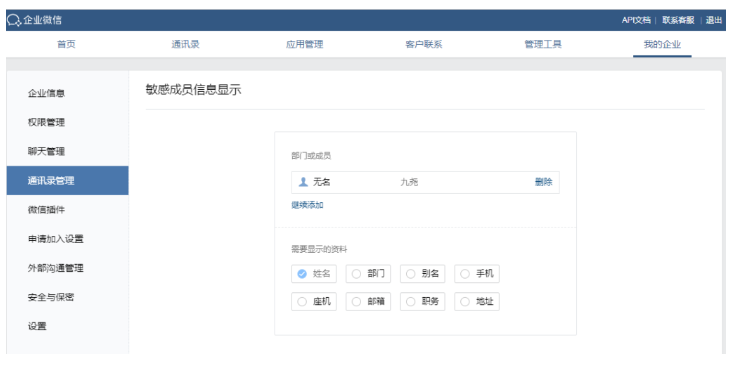736x366 pixels.
Task: Select the 管理工具 tab
Action: 543,45
